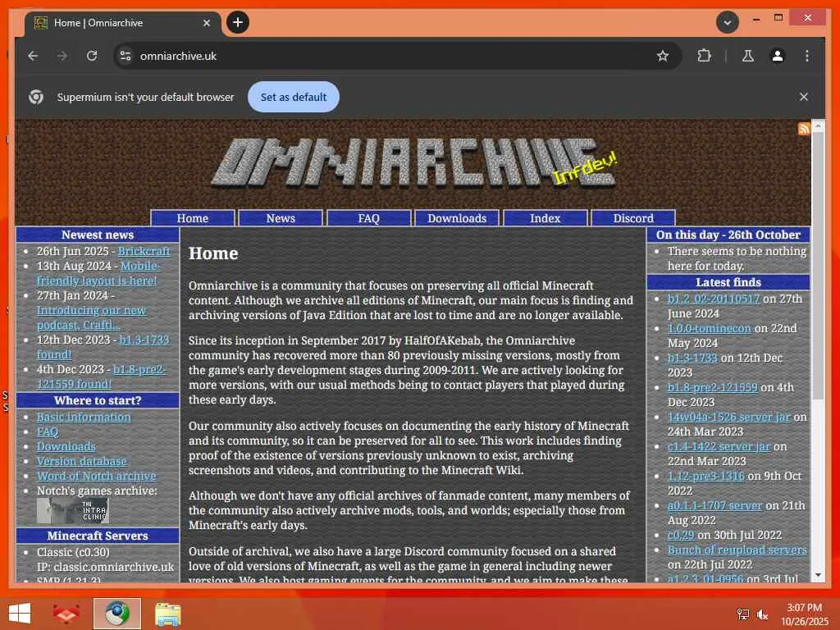The height and width of the screenshot is (630, 840).
Task: Open b1.8-pre2-121559 link in Latest finds
Action: click(712, 387)
